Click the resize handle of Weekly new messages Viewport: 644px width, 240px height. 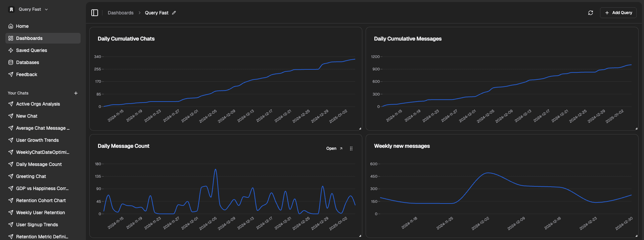click(636, 236)
